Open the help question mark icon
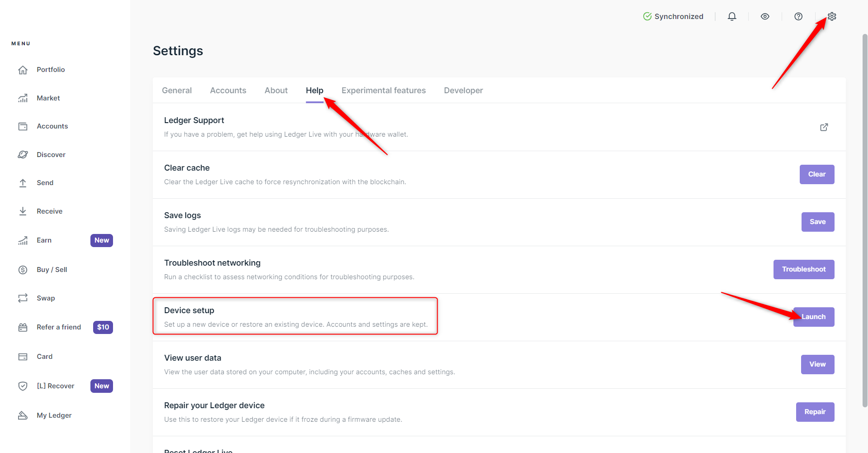Screen dimensions: 868x453 point(798,17)
